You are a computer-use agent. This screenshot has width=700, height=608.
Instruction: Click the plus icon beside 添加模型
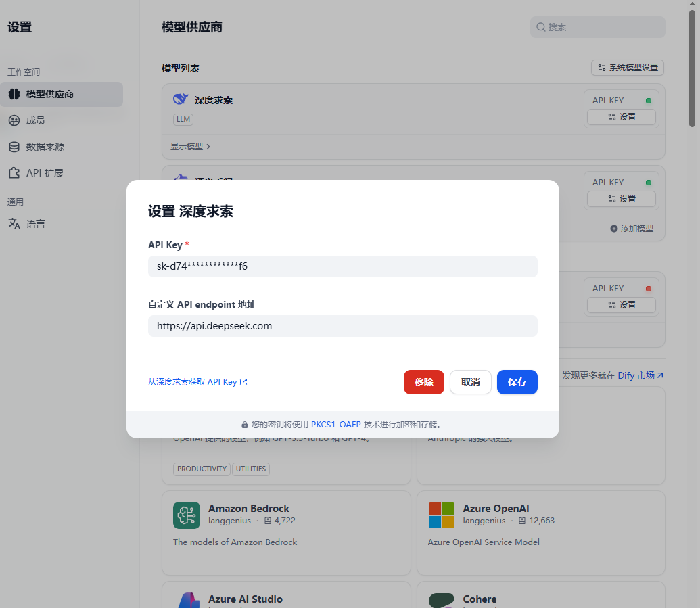tap(614, 229)
